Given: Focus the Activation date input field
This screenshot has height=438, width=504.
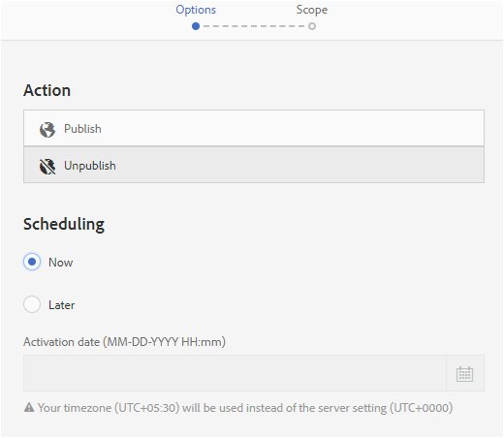Looking at the screenshot, I should pos(235,373).
